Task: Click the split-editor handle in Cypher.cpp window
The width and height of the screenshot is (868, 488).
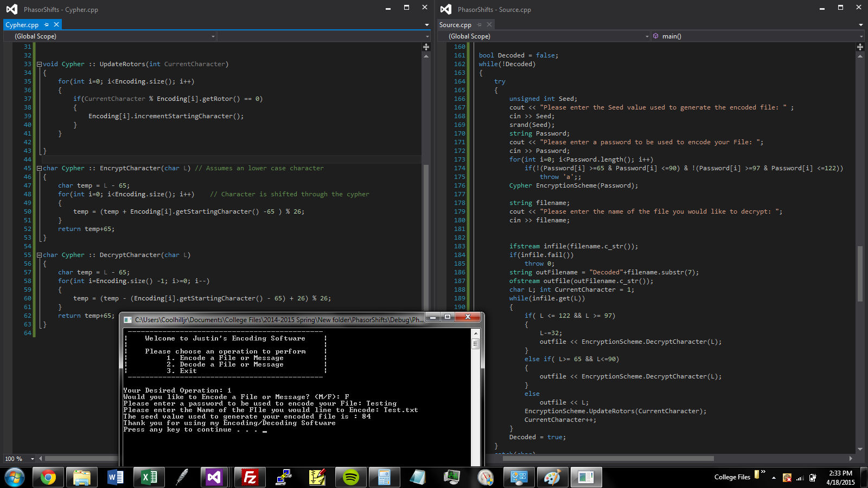Action: click(426, 47)
